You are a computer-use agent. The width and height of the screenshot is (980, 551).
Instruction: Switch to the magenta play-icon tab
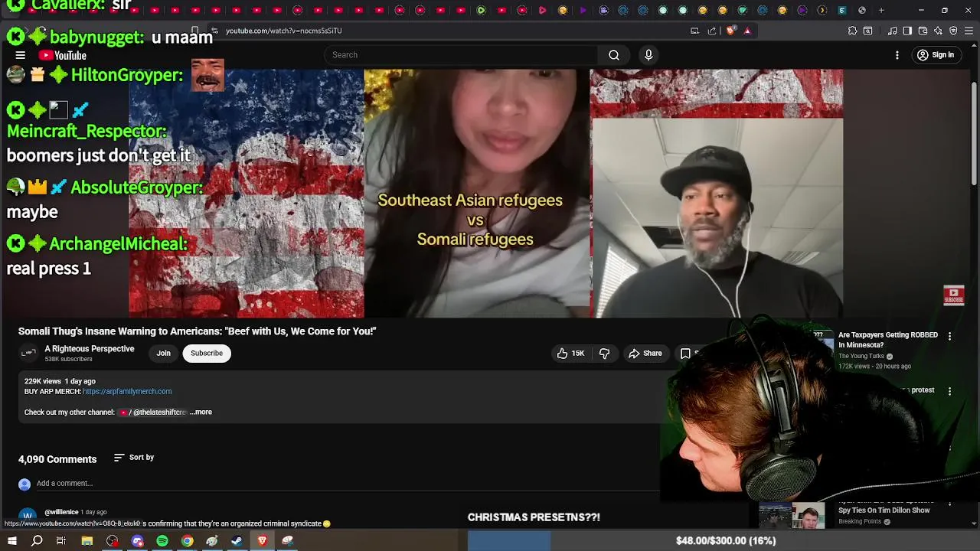[x=542, y=10]
